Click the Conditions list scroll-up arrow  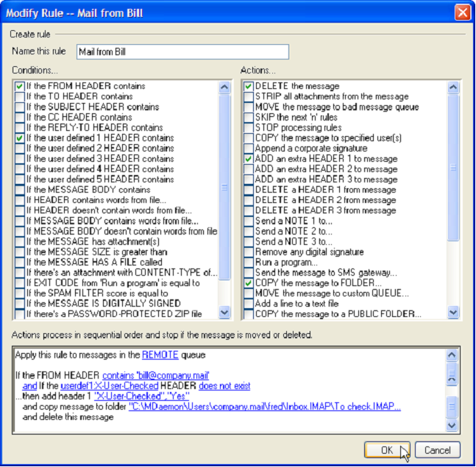coord(224,88)
